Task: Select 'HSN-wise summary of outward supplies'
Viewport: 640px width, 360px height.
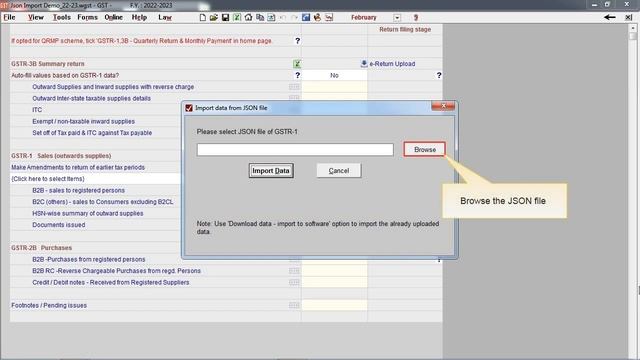Action: [88, 213]
